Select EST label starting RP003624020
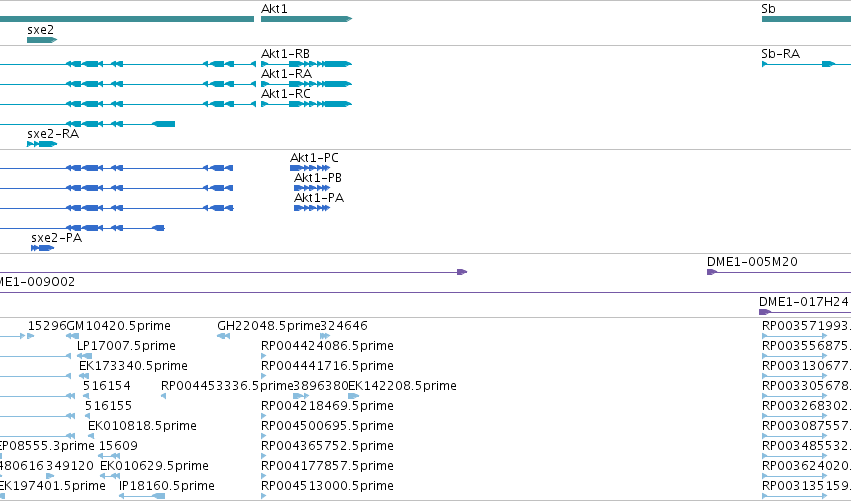This screenshot has width=851, height=501. pos(806,466)
